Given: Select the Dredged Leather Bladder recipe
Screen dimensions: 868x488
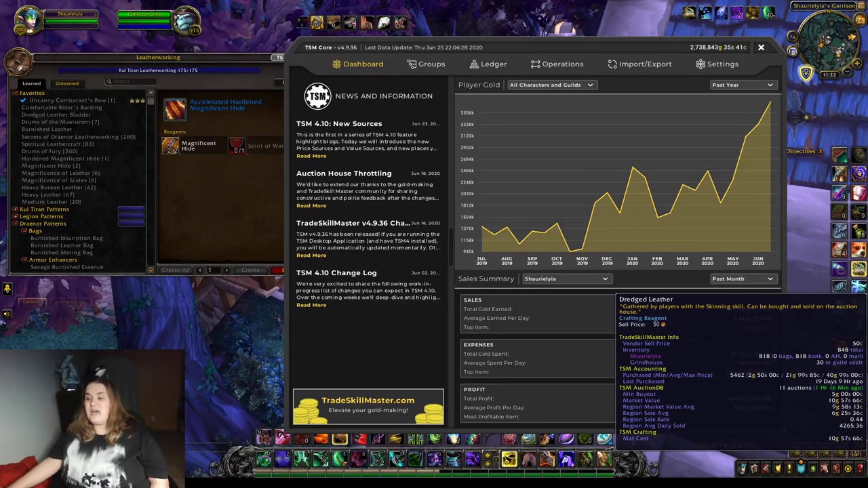Looking at the screenshot, I should pos(56,115).
